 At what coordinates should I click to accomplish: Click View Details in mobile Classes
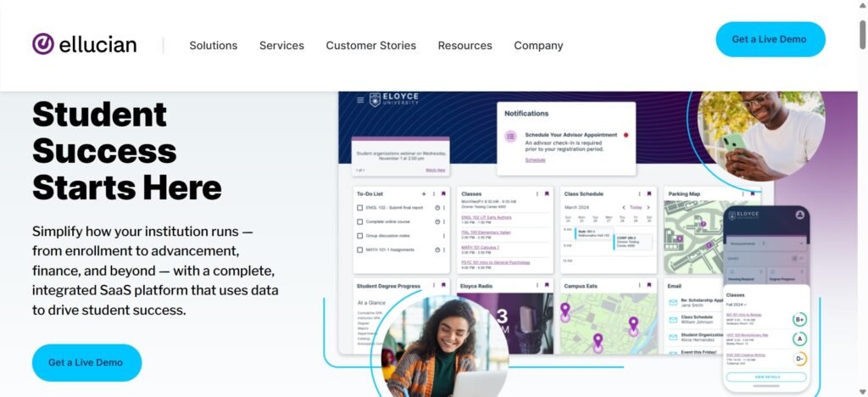[766, 377]
